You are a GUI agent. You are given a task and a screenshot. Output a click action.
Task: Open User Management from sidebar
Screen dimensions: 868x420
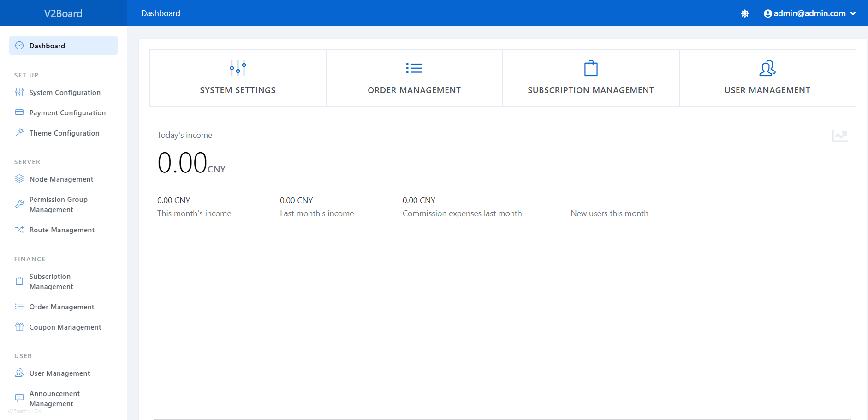pyautogui.click(x=59, y=373)
